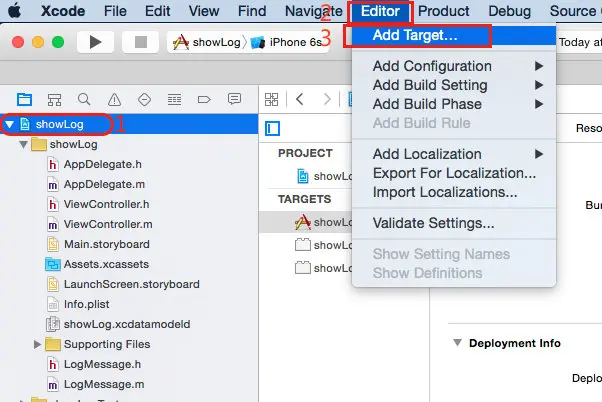Open LogMessage.h file

pos(102,364)
